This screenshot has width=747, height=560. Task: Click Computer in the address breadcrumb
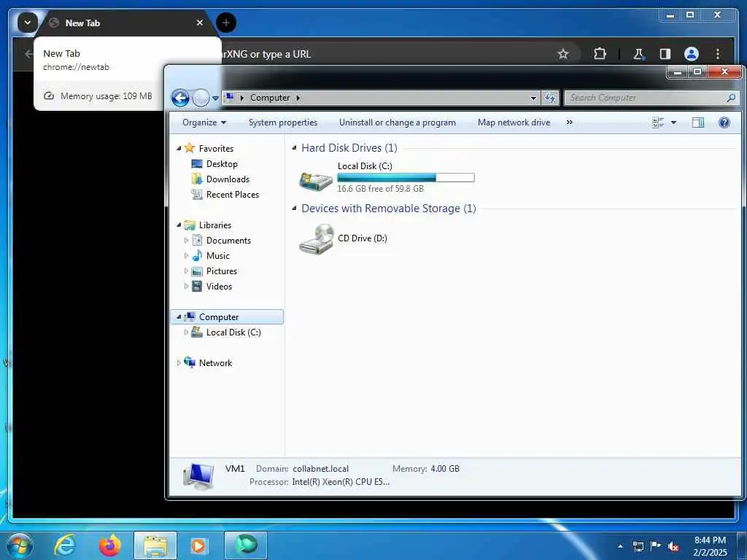click(x=270, y=98)
